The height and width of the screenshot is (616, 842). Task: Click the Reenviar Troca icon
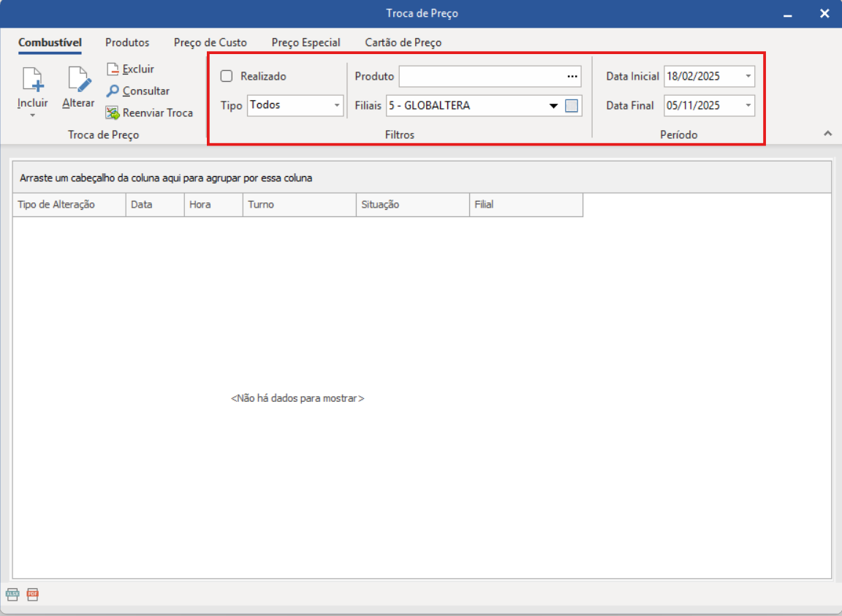(x=113, y=113)
